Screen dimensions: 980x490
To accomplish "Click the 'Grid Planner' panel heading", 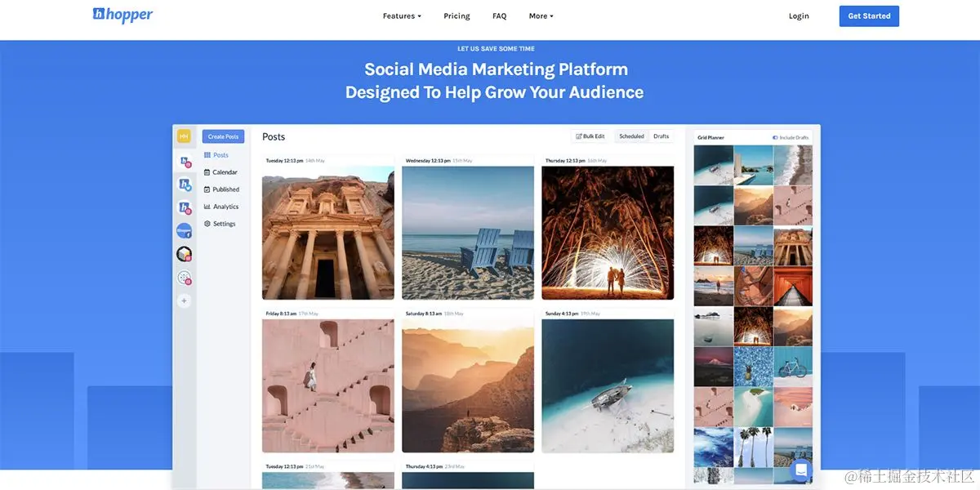I will point(710,137).
